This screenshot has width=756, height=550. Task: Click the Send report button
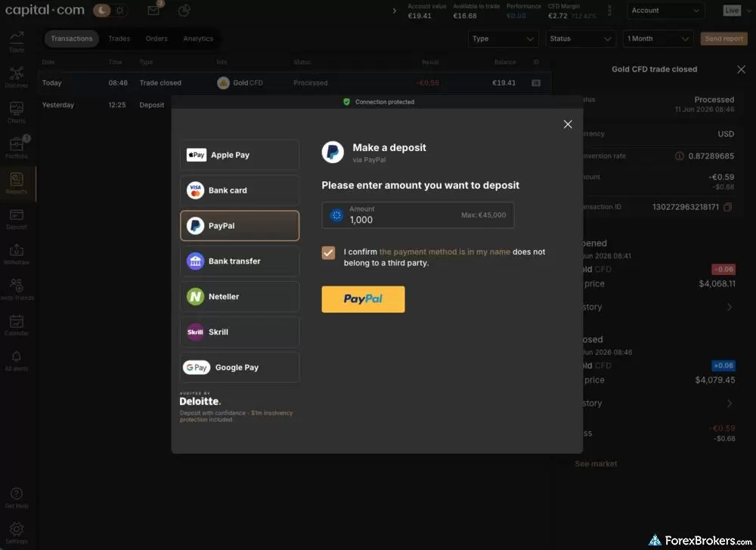(723, 39)
